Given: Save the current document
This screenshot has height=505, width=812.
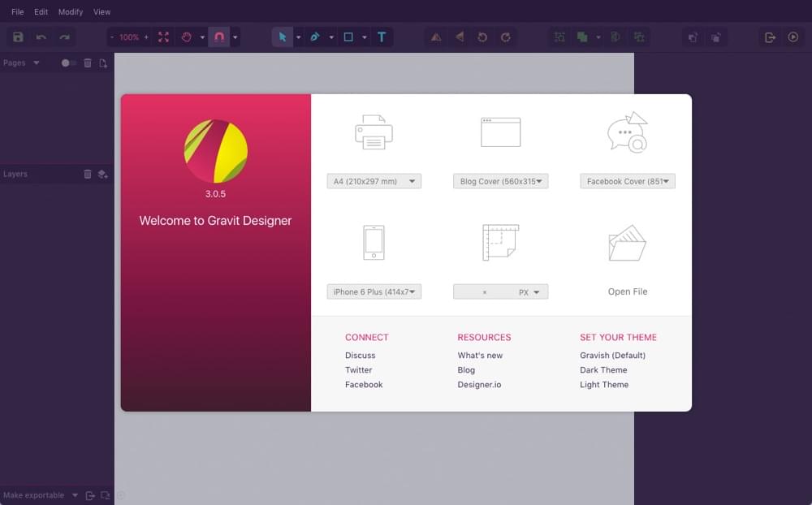Looking at the screenshot, I should click(x=16, y=37).
